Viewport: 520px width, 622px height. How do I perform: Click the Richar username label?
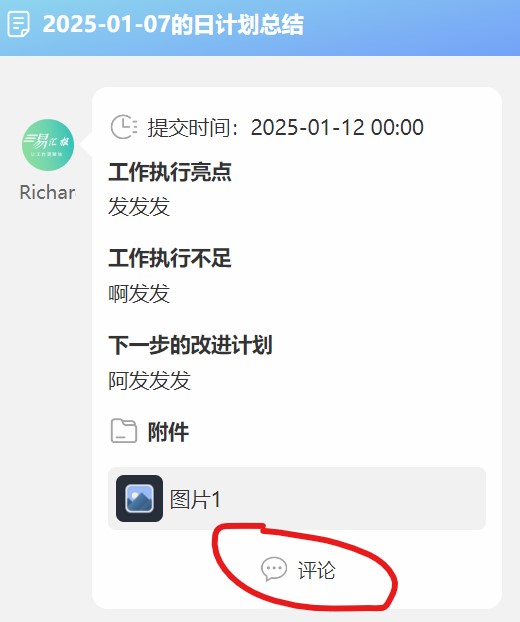pos(48,192)
